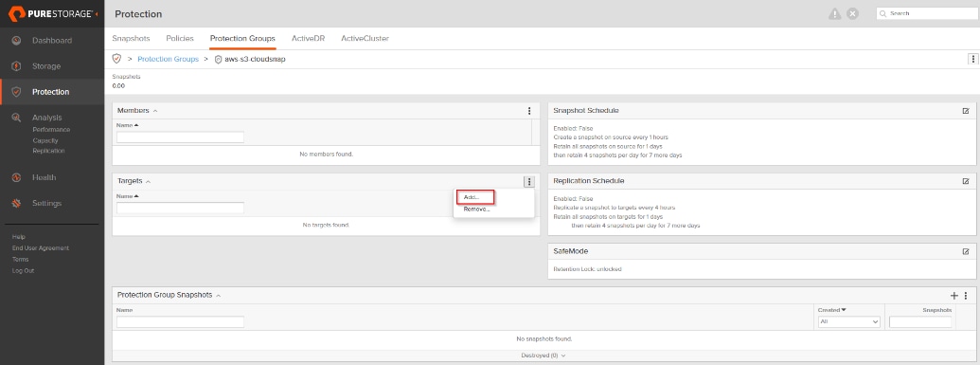Switch to the Snapshots tab
Viewport: 980px width, 365px height.
pyautogui.click(x=132, y=38)
